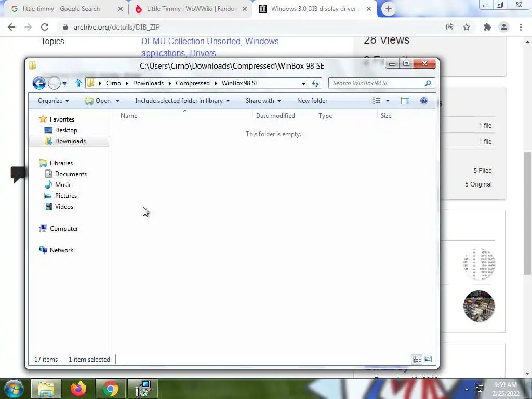Open the Chrome profile icon
532x399 pixels.
(504, 27)
